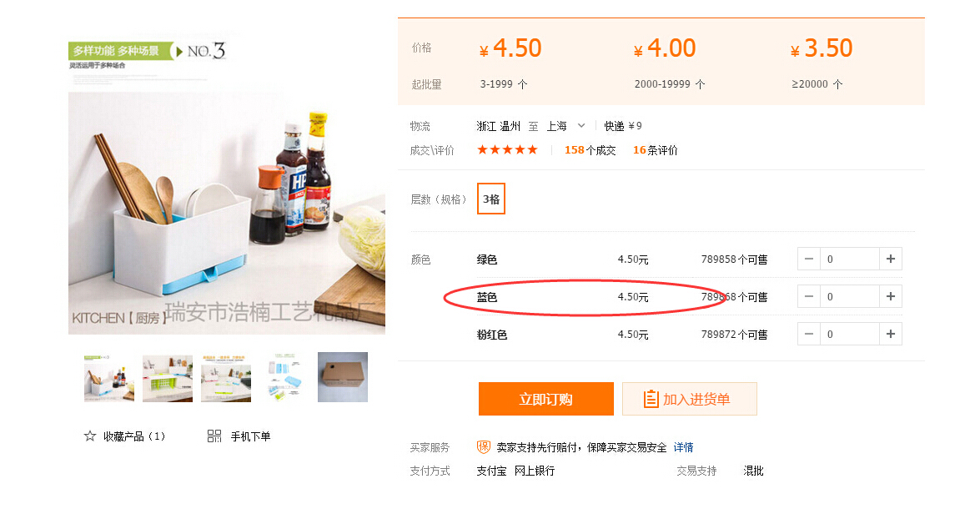Add to purchase list 加入进货单
This screenshot has width=980, height=519.
[x=689, y=399]
